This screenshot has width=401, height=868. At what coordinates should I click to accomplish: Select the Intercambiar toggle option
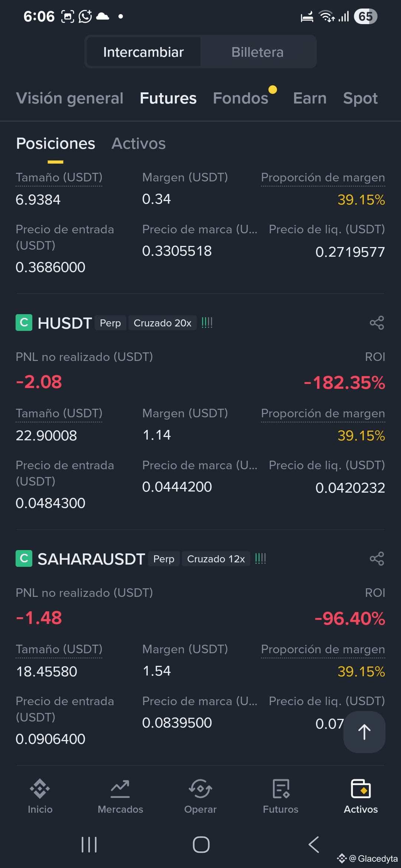tap(143, 52)
